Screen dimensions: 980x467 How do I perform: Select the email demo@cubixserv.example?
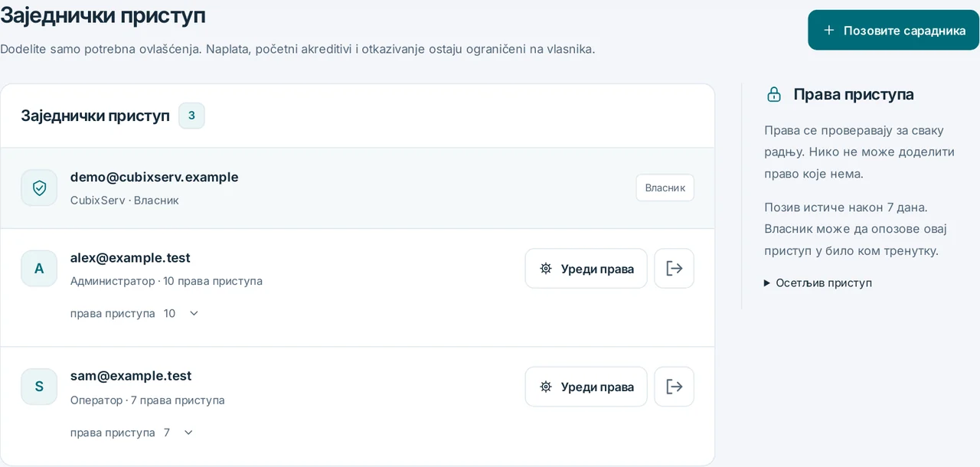click(x=154, y=177)
